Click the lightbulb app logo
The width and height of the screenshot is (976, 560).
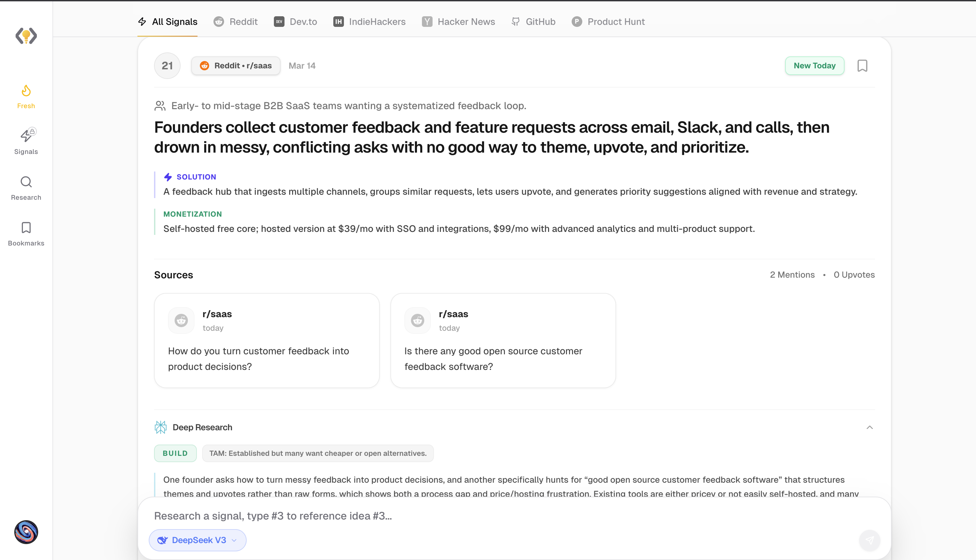point(26,36)
